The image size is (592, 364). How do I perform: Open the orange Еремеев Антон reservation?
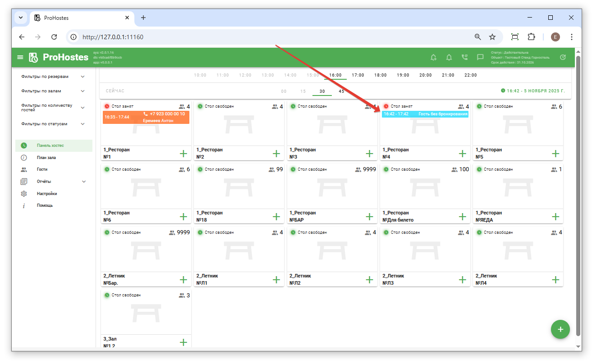(146, 117)
